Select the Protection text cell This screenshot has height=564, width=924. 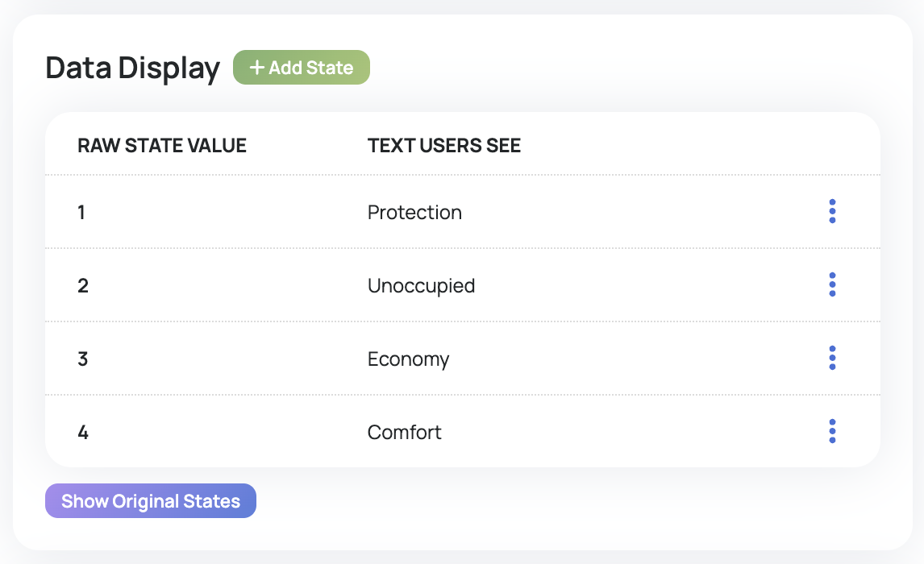(x=414, y=213)
